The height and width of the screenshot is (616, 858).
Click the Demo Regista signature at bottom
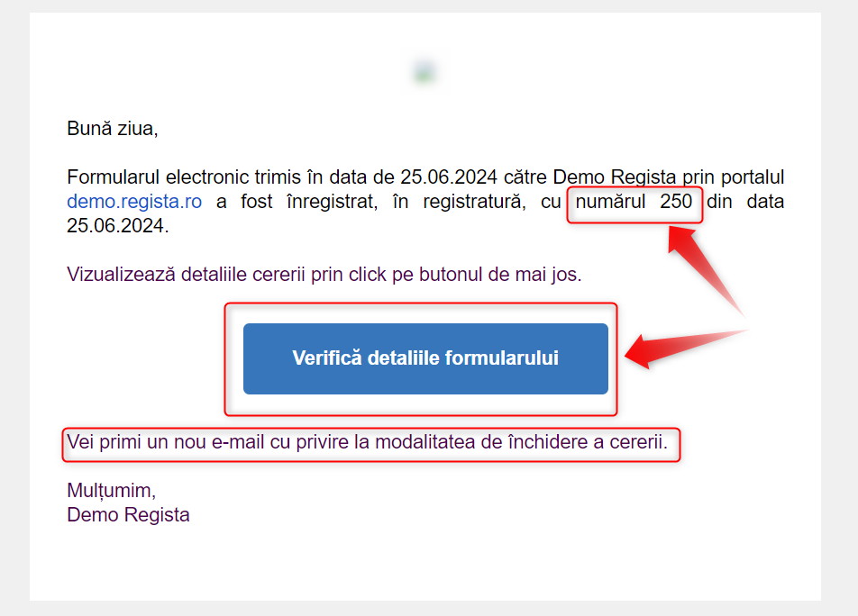click(x=128, y=515)
